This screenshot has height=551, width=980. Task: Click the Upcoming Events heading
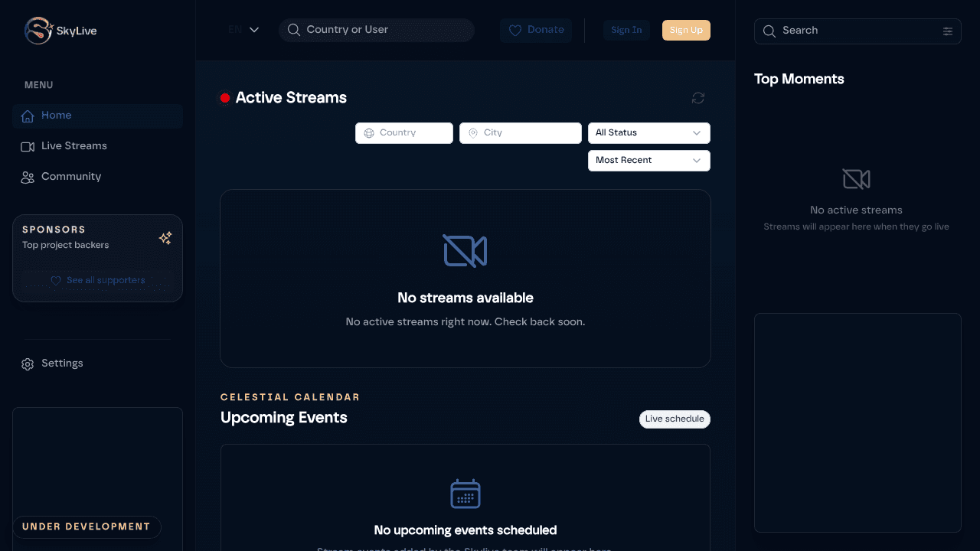point(284,418)
